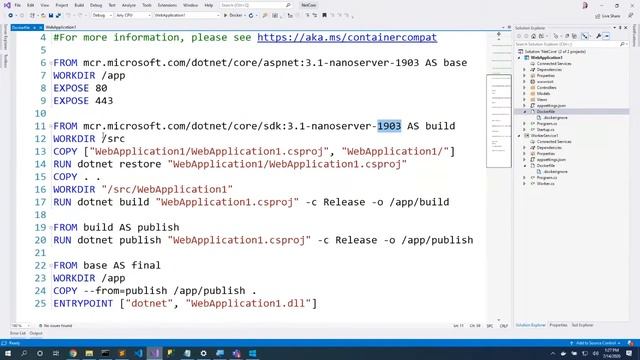Open Settings gear from the taskbar
Screen dimensions: 640x360
pos(204,353)
